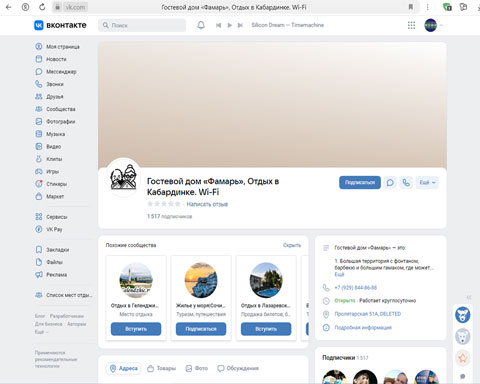The height and width of the screenshot is (384, 480).
Task: Click the Маркет bag icon
Action: (x=39, y=196)
